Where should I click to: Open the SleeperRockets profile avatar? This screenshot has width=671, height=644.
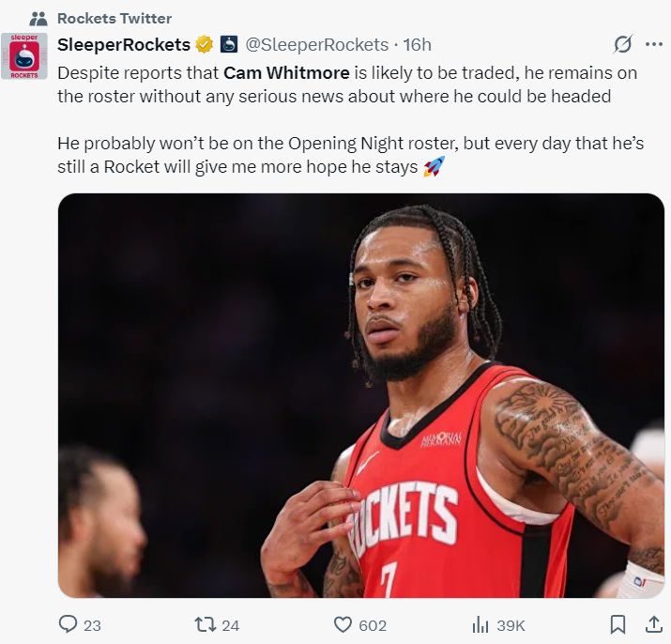pos(23,56)
